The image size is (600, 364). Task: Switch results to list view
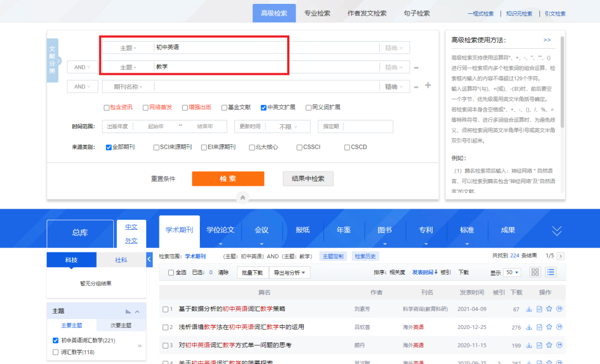tap(551, 272)
